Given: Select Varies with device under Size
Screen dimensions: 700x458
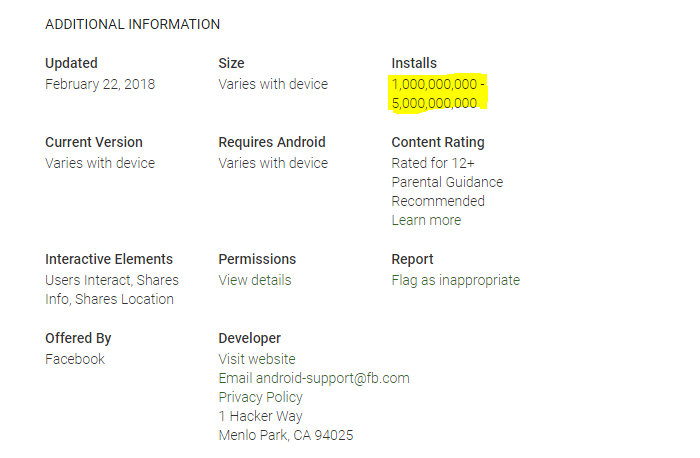Looking at the screenshot, I should tap(273, 84).
